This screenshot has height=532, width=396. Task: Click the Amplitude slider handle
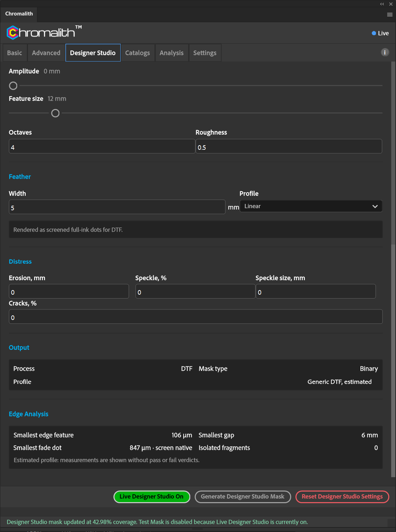13,85
